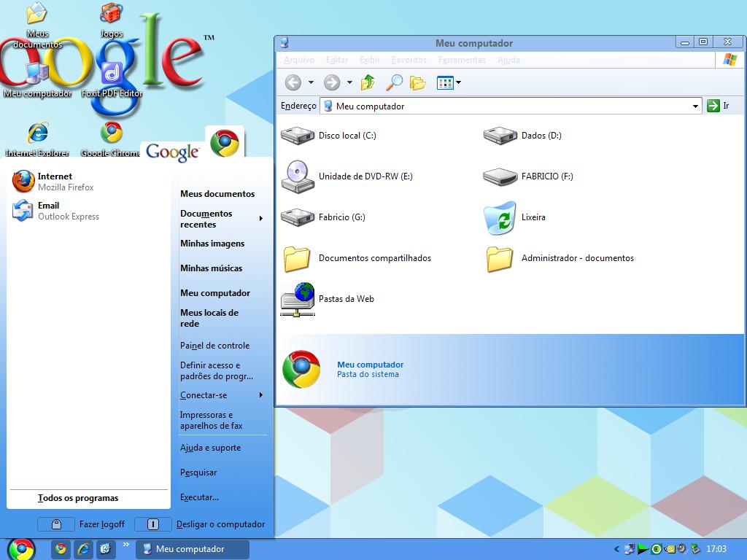Select Jogos desktop icon
Viewport: 747px width, 560px height.
112,20
